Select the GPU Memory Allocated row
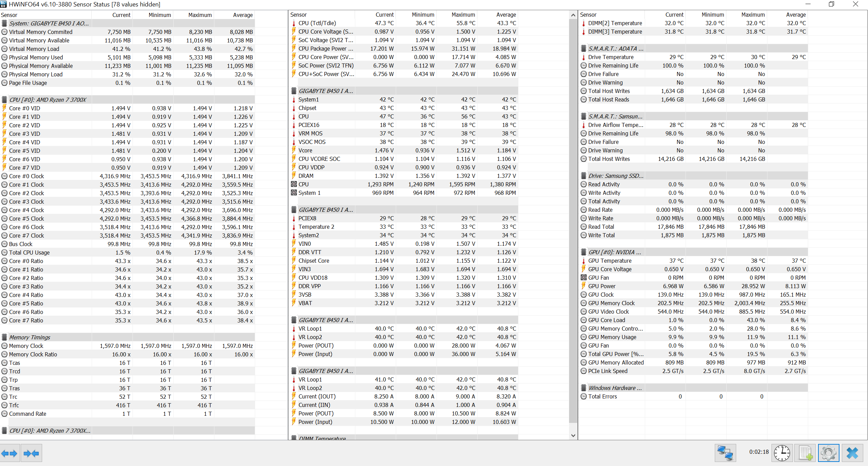868x466 pixels. pos(694,362)
